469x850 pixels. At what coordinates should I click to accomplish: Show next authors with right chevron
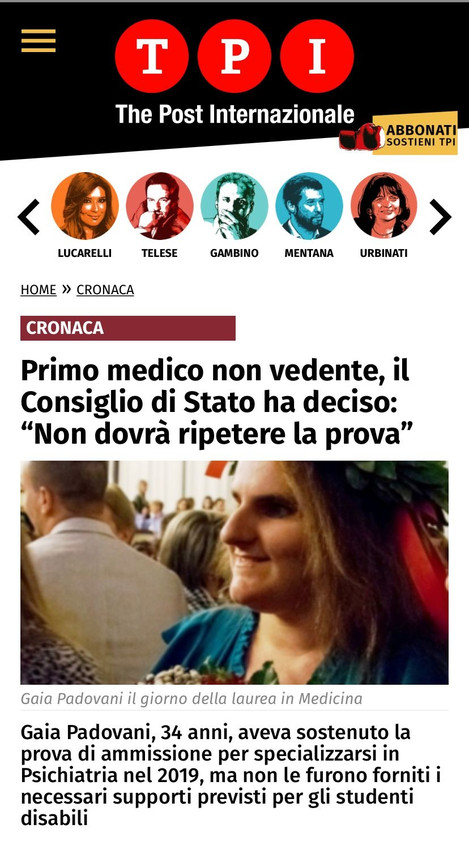(x=440, y=217)
